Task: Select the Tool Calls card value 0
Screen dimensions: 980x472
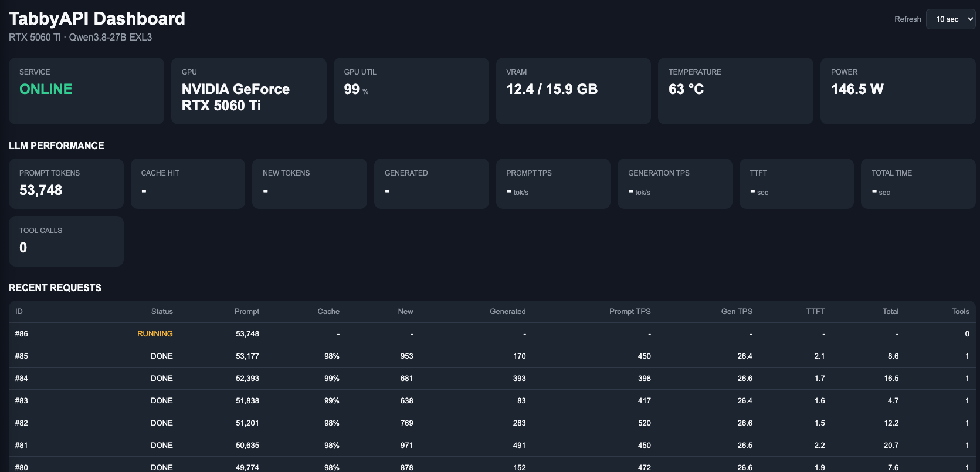Action: [23, 248]
